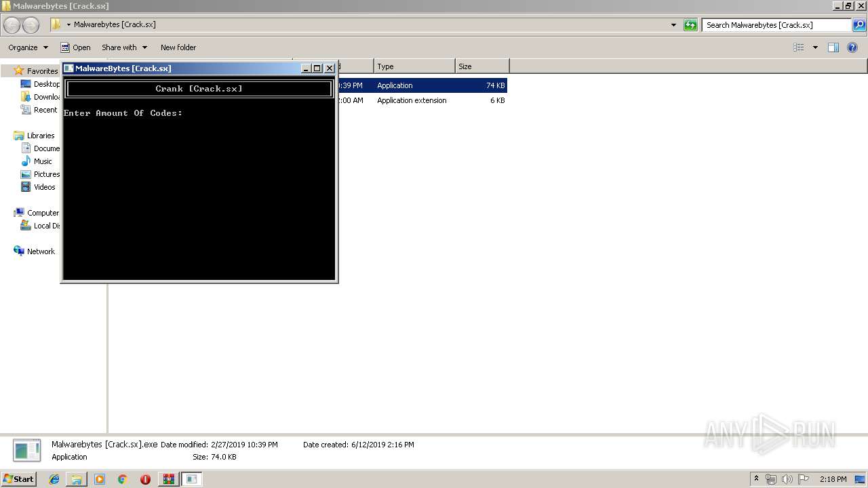Click the Favorites star icon in sidebar
Screen dimensions: 868x488
pos(19,70)
